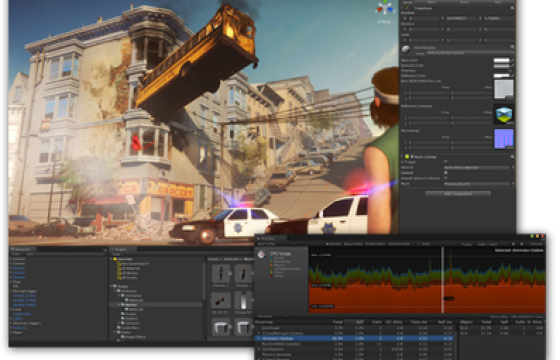
Task: Select the Assets root folder
Action: pos(121,286)
